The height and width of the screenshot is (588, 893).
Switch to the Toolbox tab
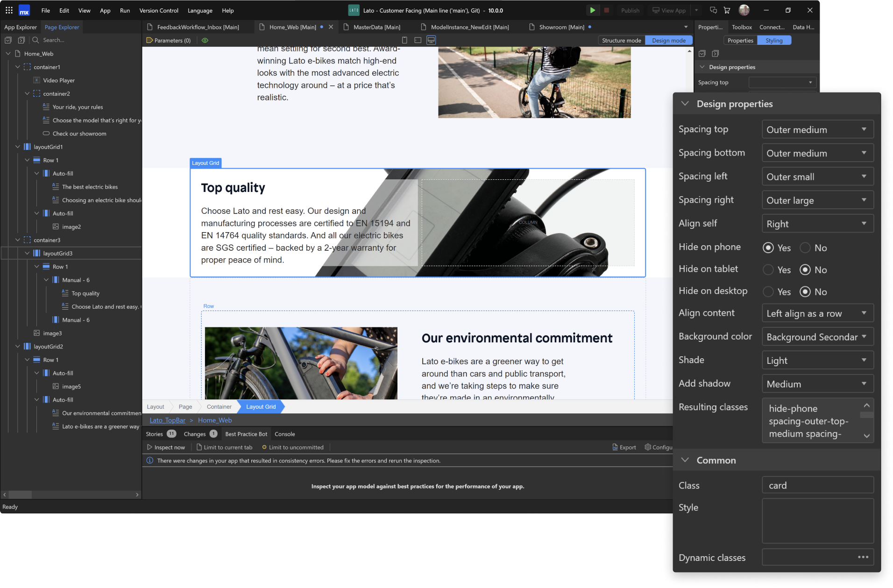(x=742, y=27)
